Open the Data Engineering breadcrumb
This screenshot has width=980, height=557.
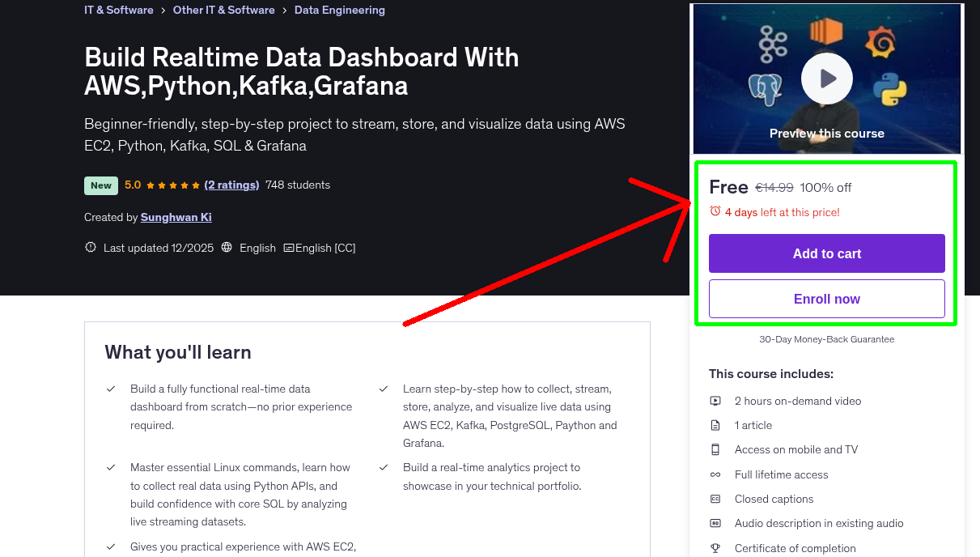tap(339, 10)
